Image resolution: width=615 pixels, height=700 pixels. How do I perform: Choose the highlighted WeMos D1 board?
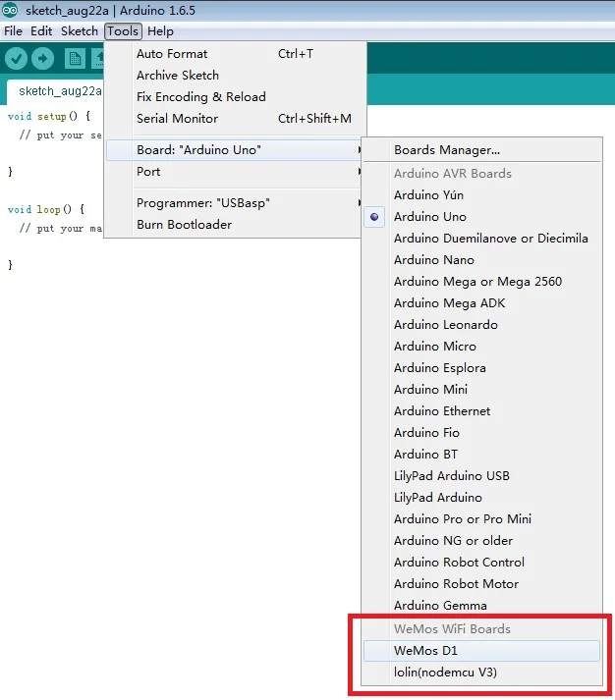pyautogui.click(x=481, y=651)
